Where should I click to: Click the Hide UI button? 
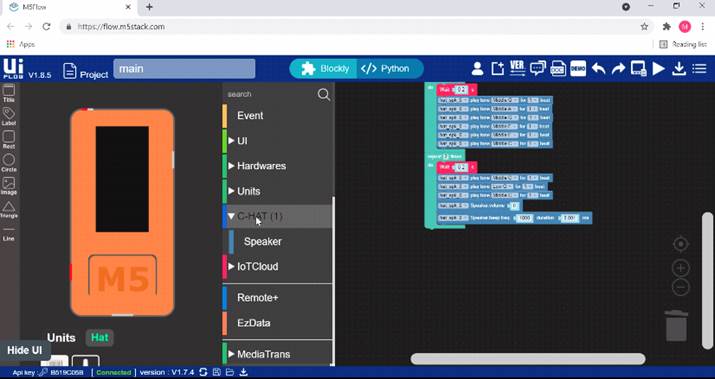(x=25, y=350)
